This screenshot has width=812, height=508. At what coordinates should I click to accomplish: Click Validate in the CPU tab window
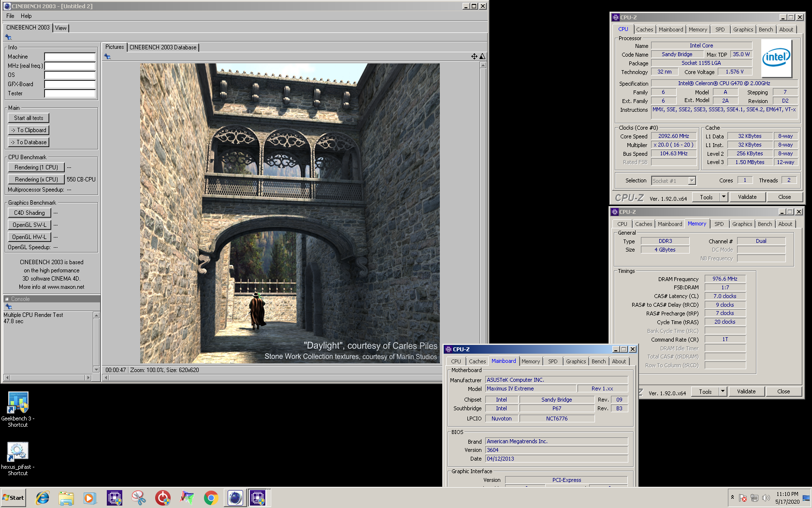747,197
